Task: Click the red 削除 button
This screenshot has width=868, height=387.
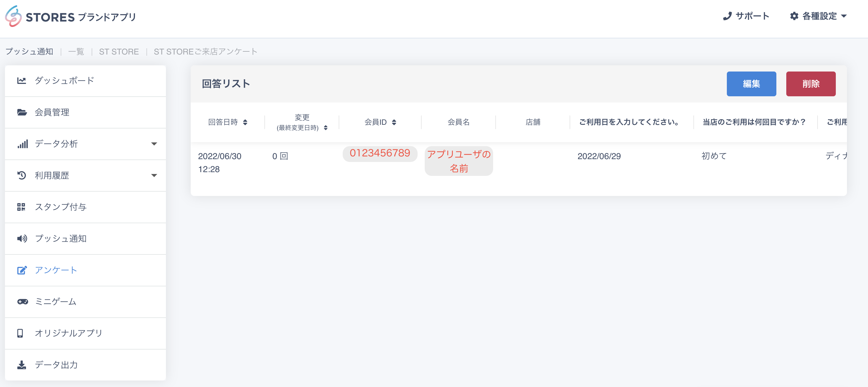Action: (x=811, y=84)
